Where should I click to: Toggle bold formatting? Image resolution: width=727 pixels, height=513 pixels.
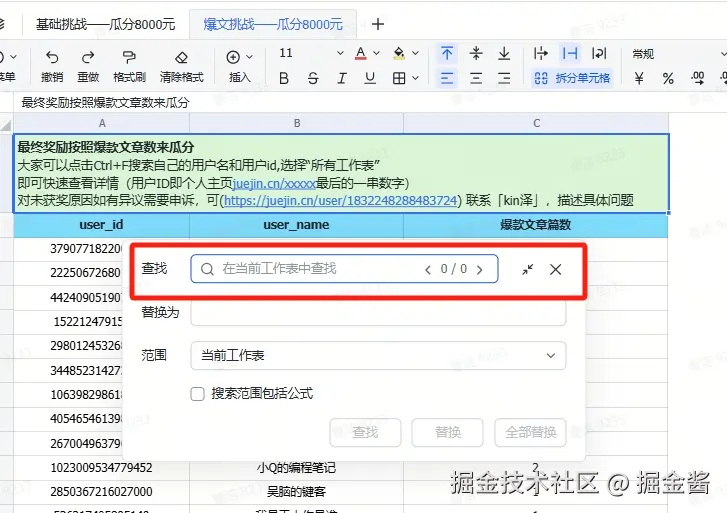284,78
